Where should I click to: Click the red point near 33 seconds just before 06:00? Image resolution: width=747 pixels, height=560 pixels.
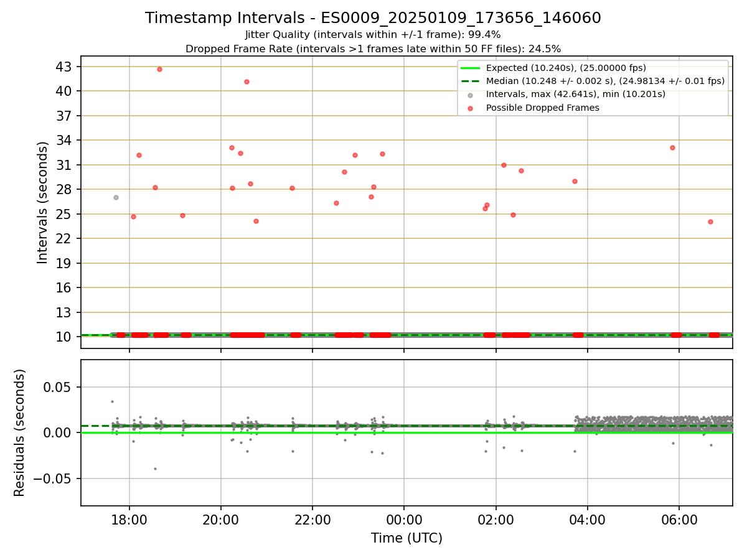pyautogui.click(x=672, y=147)
